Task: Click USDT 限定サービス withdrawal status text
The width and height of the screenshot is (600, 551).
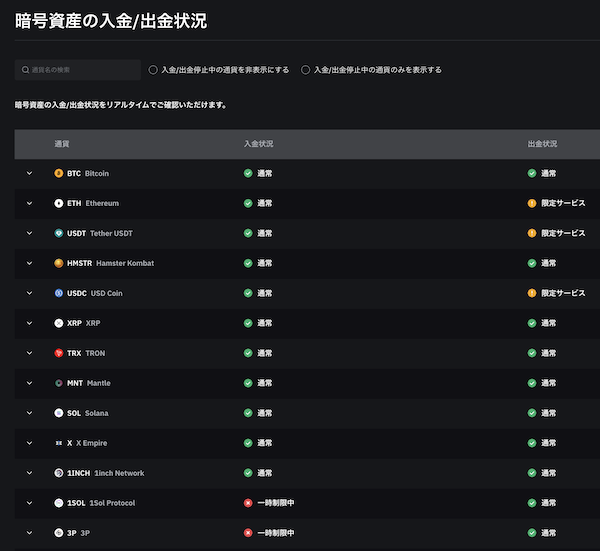Action: tap(563, 233)
